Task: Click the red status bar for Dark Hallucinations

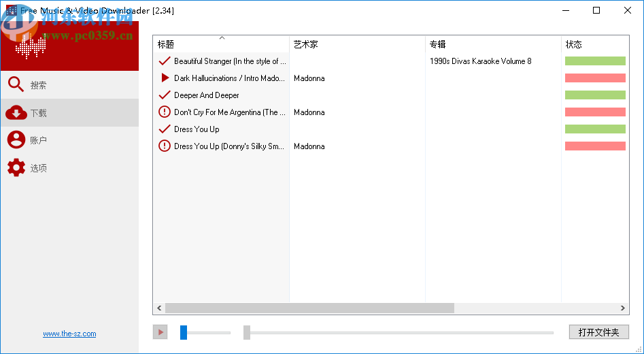Action: pyautogui.click(x=595, y=78)
